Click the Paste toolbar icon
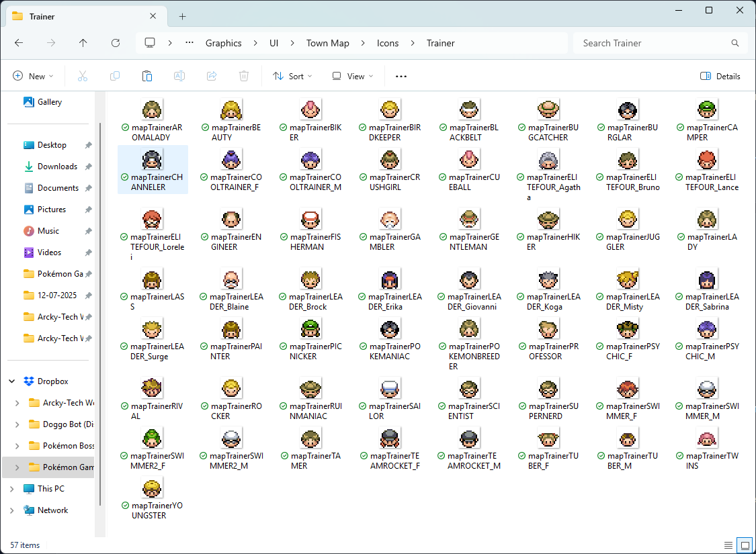Viewport: 756px width, 554px height. point(147,76)
